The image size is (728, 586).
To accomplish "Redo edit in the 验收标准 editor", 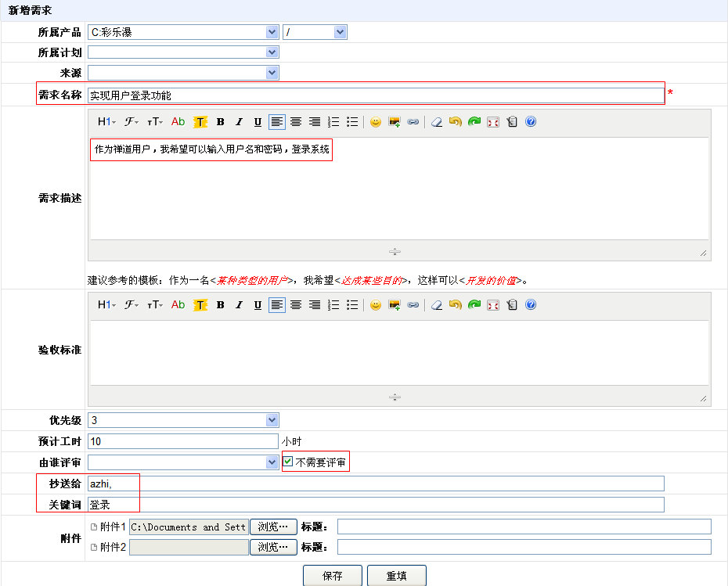I will click(474, 305).
